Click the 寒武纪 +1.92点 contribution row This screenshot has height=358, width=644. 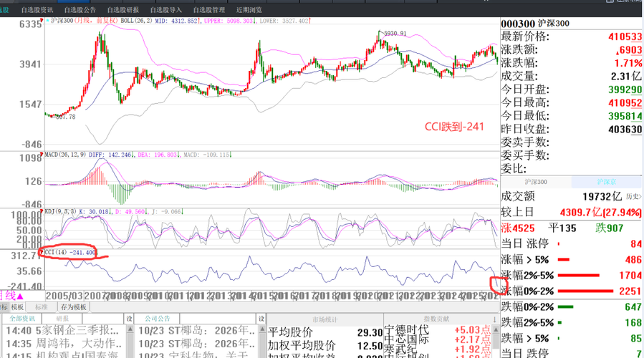pos(438,349)
